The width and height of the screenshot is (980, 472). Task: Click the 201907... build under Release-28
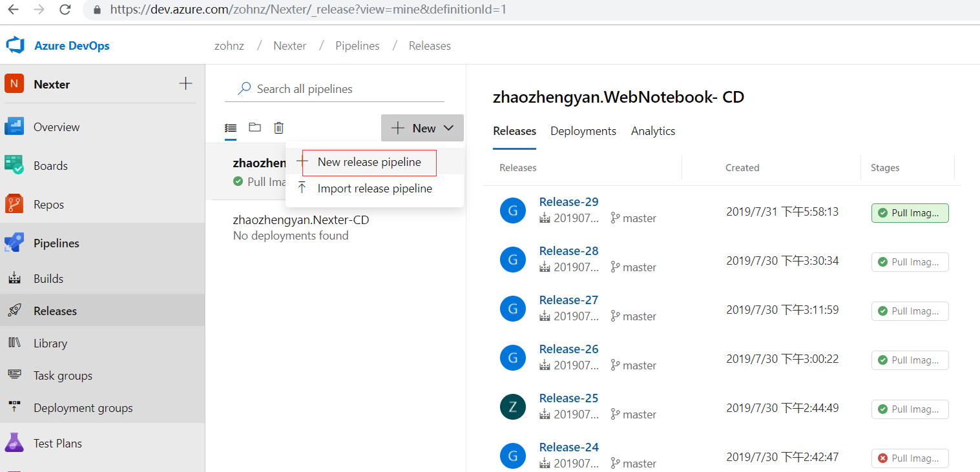pyautogui.click(x=570, y=267)
